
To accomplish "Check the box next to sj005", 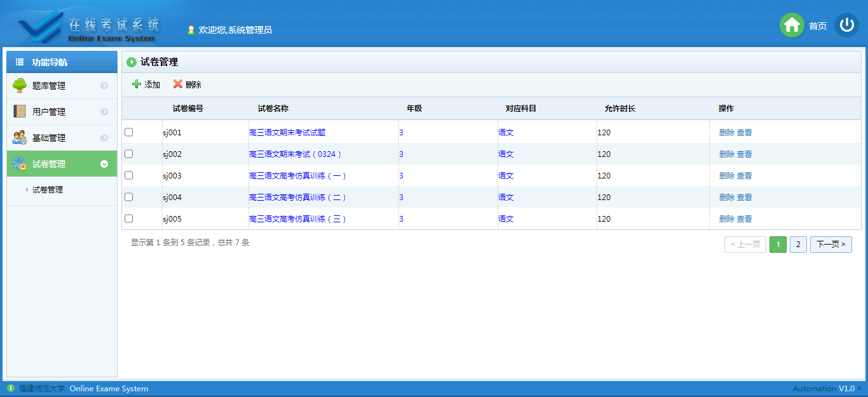I will pos(129,219).
